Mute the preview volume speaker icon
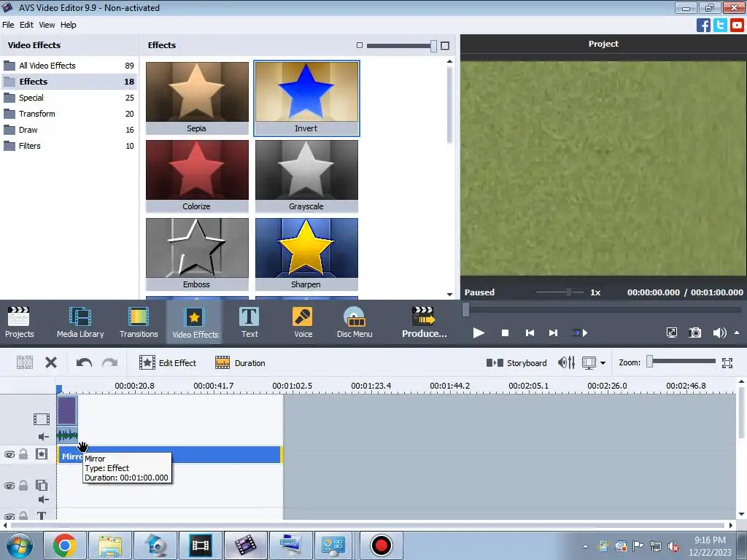 coord(719,332)
